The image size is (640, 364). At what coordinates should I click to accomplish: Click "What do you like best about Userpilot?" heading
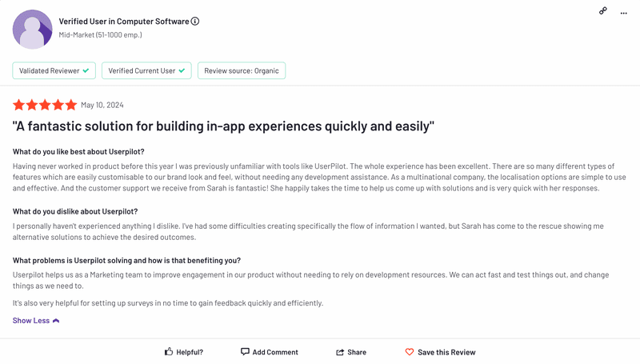click(78, 152)
